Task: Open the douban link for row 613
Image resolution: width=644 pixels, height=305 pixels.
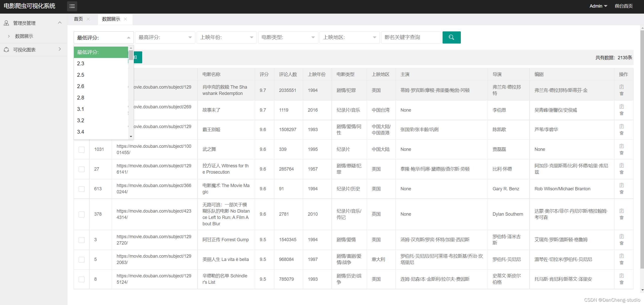Action: [x=154, y=189]
